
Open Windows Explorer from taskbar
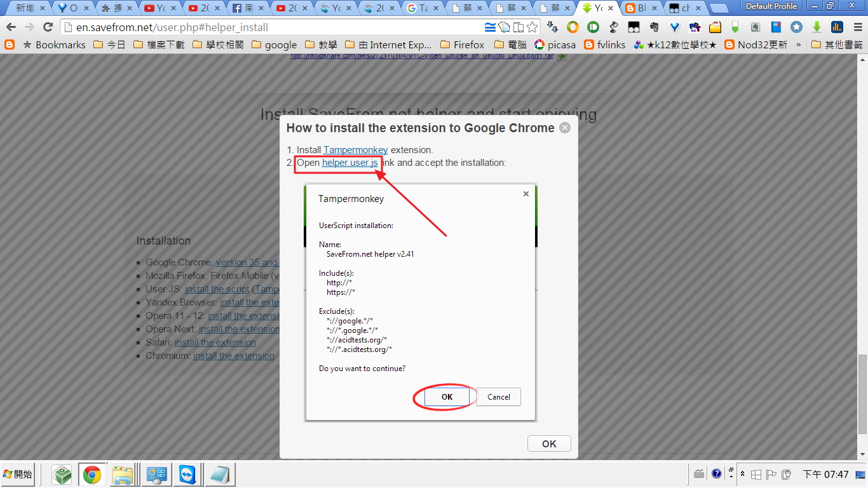pyautogui.click(x=123, y=475)
